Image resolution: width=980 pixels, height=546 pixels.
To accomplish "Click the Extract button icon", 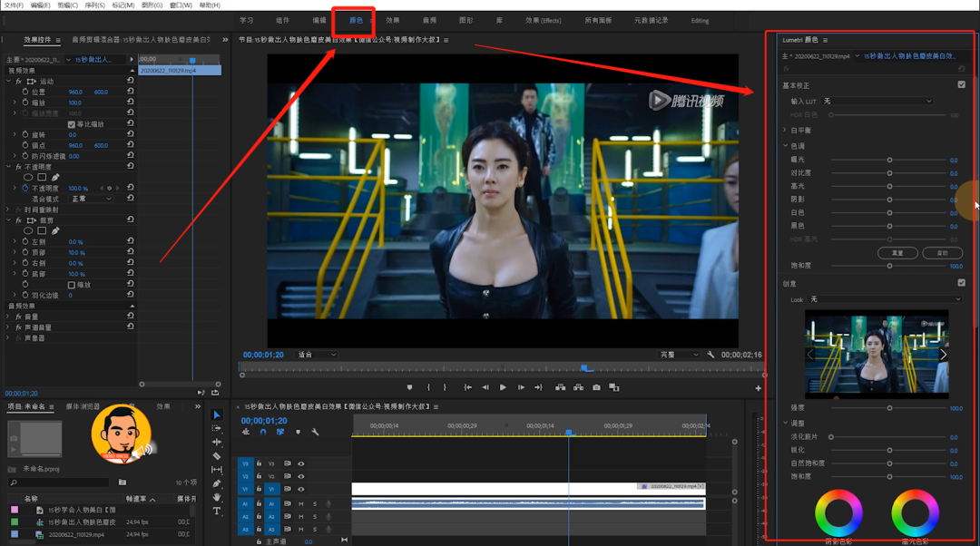I will [x=579, y=387].
